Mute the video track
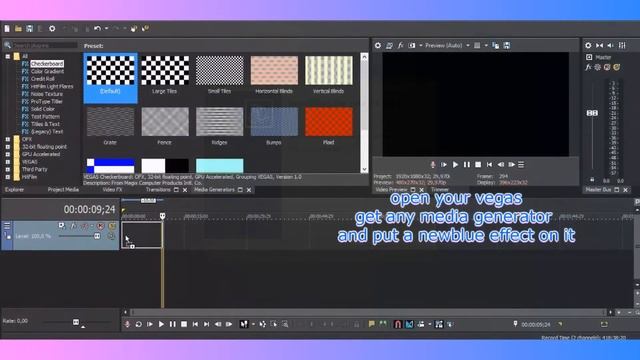 (100, 226)
